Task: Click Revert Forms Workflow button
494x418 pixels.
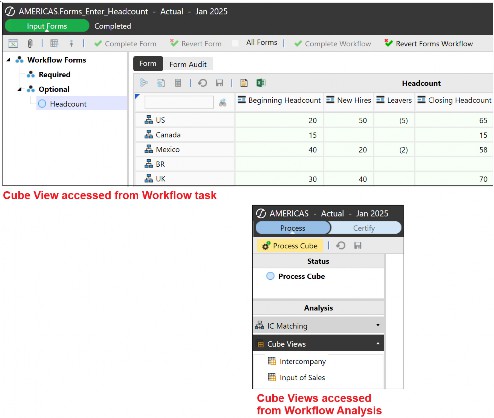Action: point(429,43)
